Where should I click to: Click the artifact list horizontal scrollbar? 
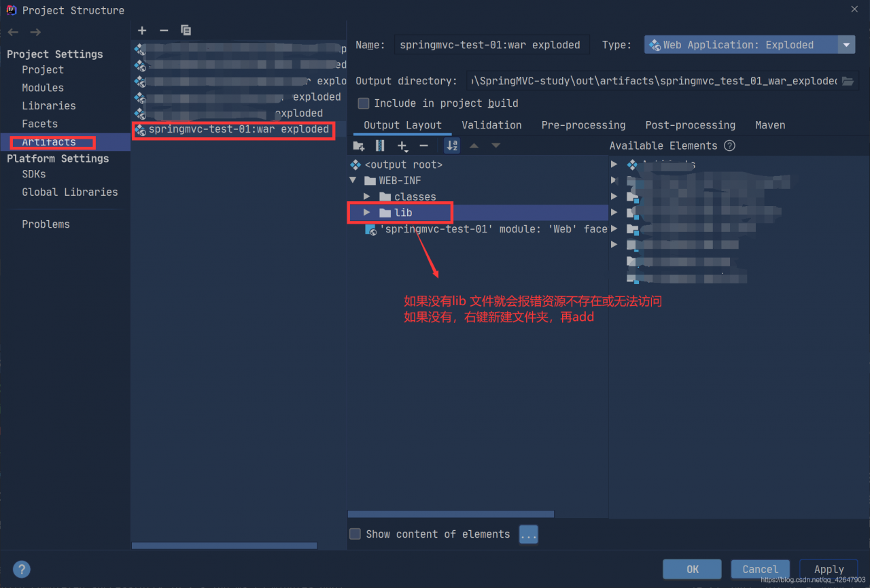pyautogui.click(x=224, y=546)
